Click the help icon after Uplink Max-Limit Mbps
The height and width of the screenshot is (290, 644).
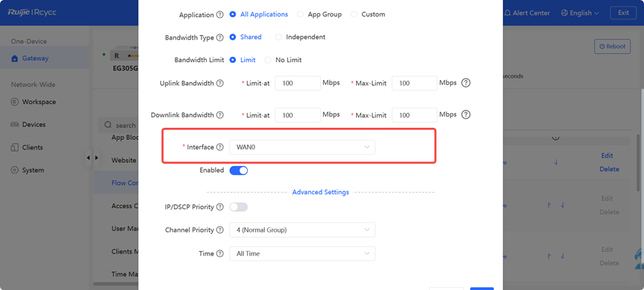pos(466,83)
